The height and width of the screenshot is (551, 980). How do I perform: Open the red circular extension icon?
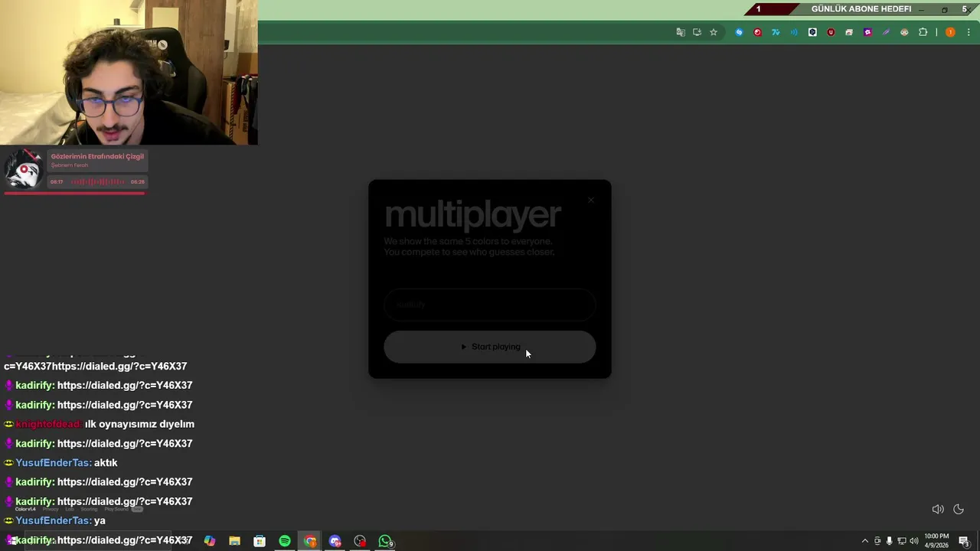pyautogui.click(x=757, y=32)
